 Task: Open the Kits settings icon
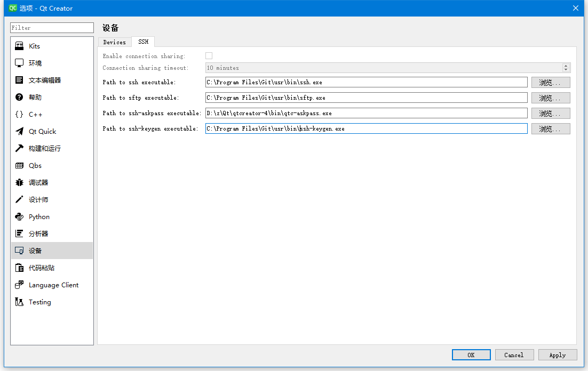click(19, 46)
